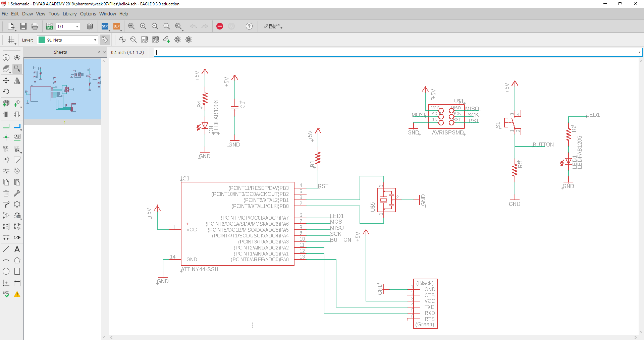Open the Tools menu

[x=54, y=14]
